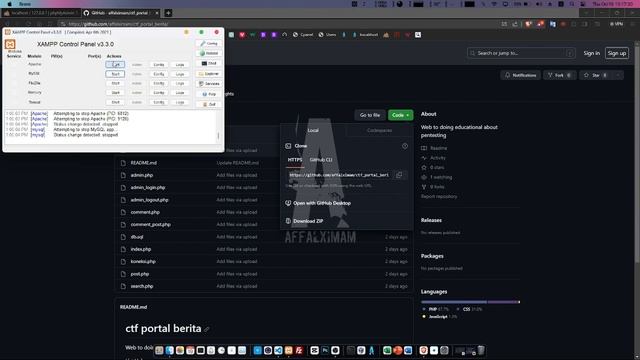The width and height of the screenshot is (640, 360).
Task: Click Report repository link
Action: click(x=439, y=196)
